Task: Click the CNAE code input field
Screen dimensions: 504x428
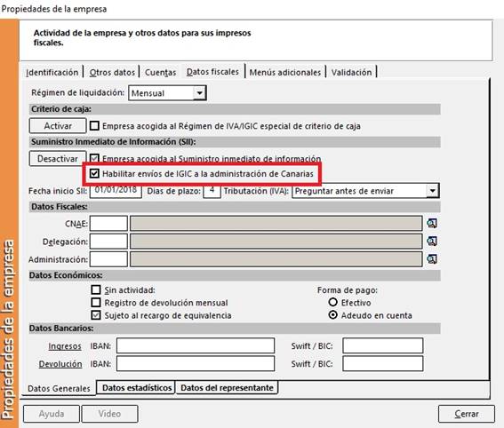Action: tap(108, 224)
